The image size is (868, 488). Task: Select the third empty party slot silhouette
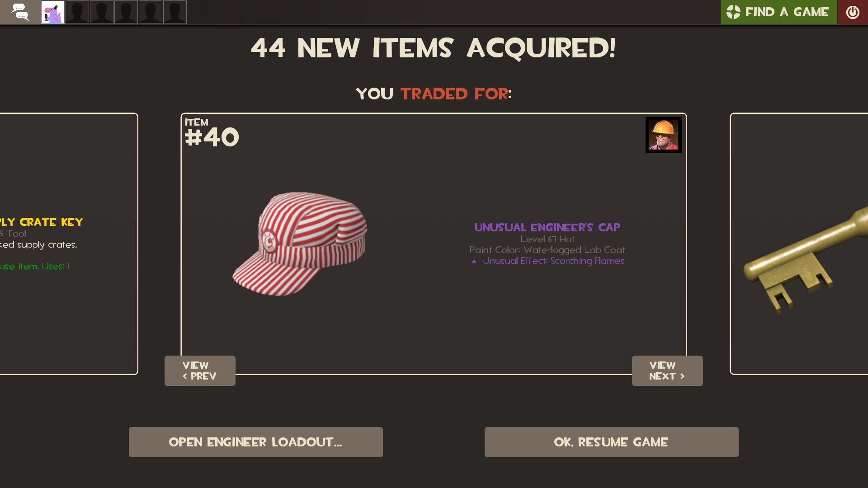[x=126, y=12]
